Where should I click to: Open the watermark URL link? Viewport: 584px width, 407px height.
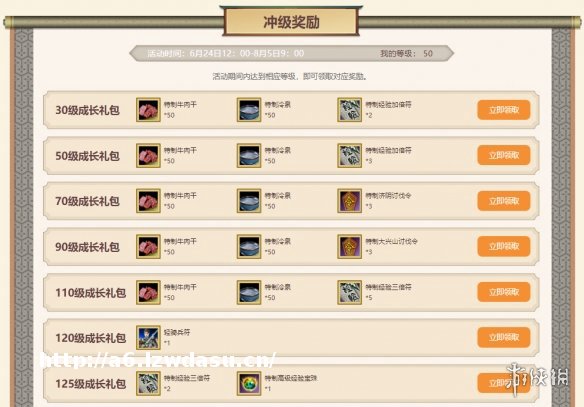[158, 360]
